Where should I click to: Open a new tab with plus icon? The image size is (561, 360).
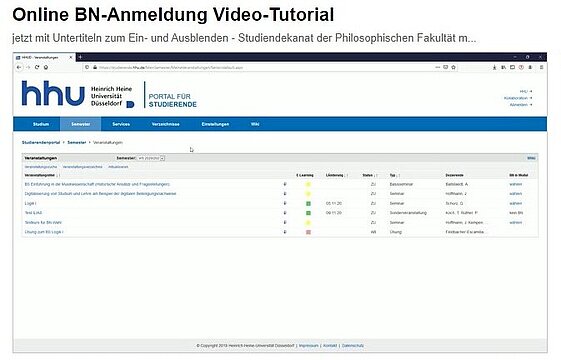coord(80,57)
